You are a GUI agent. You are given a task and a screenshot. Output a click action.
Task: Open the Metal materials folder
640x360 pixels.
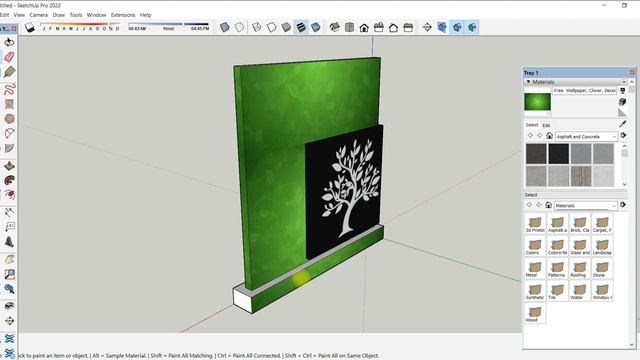534,269
